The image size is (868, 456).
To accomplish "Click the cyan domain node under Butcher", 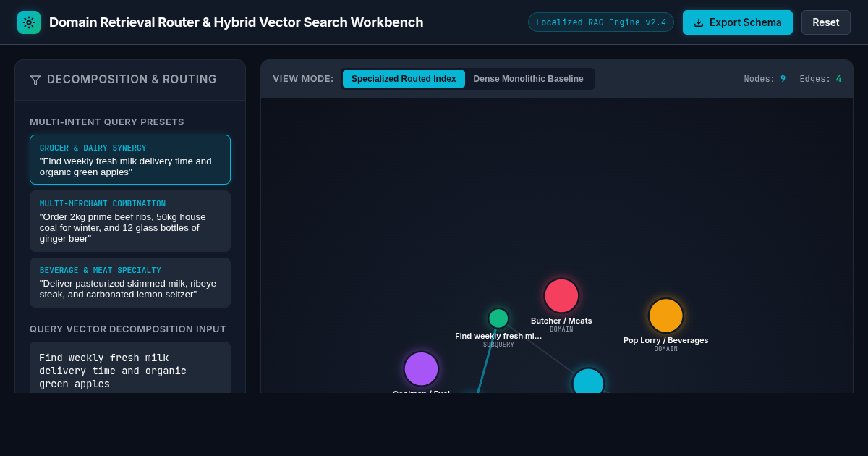I will 588,381.
